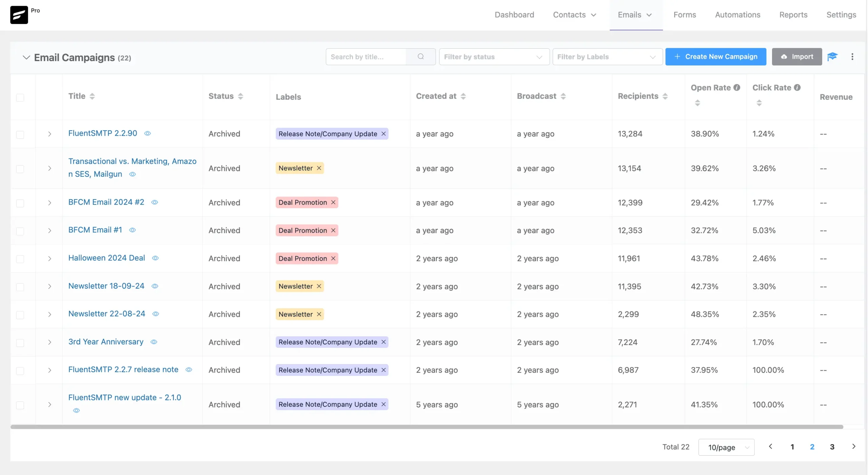Go to pagination page 3
Screen dimensions: 868x475
(x=832, y=447)
